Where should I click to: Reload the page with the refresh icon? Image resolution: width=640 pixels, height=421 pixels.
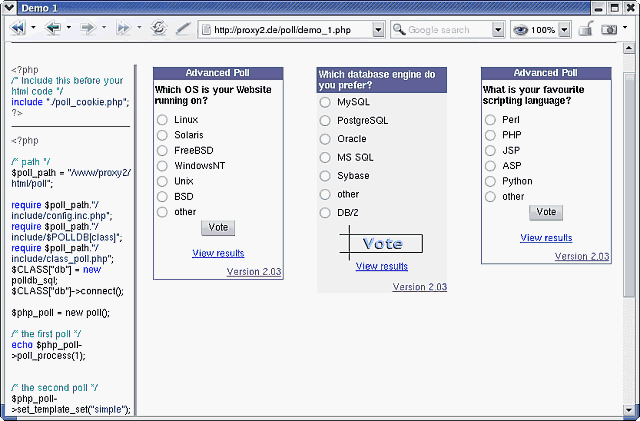click(x=158, y=28)
